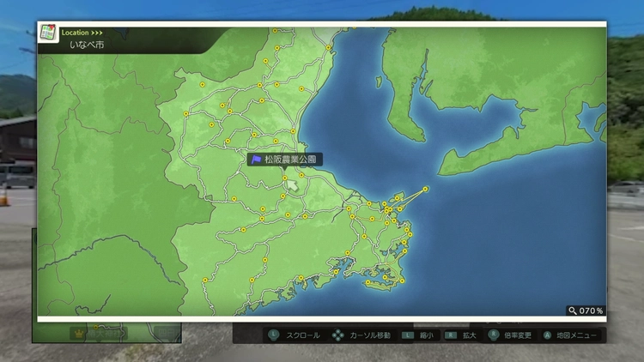Click the green arrow map cursor
Image resolution: width=644 pixels, height=362 pixels.
[x=293, y=184]
